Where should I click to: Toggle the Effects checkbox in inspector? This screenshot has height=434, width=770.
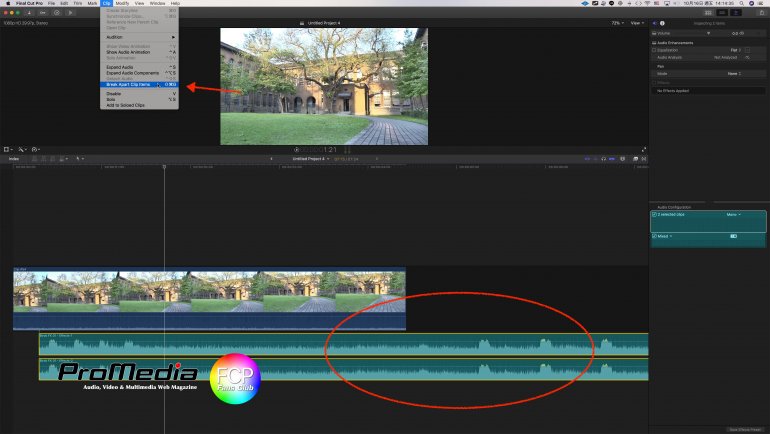(654, 83)
